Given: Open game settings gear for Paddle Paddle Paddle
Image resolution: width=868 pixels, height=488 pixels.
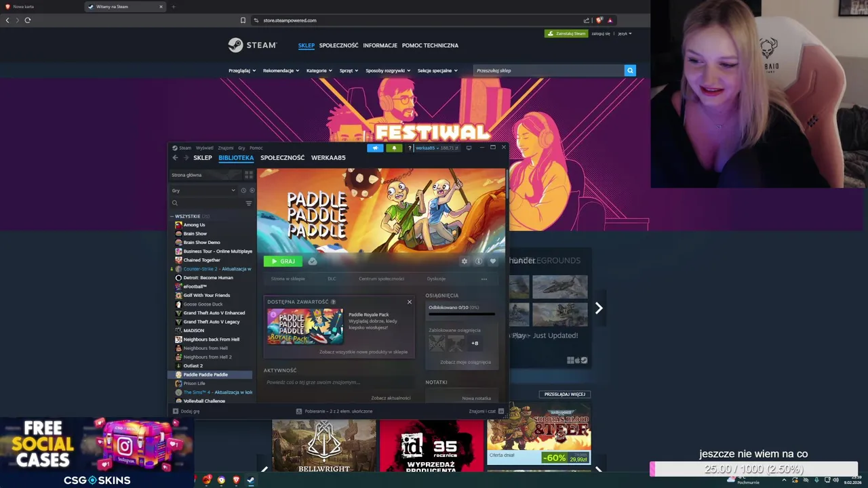Looking at the screenshot, I should coord(465,261).
